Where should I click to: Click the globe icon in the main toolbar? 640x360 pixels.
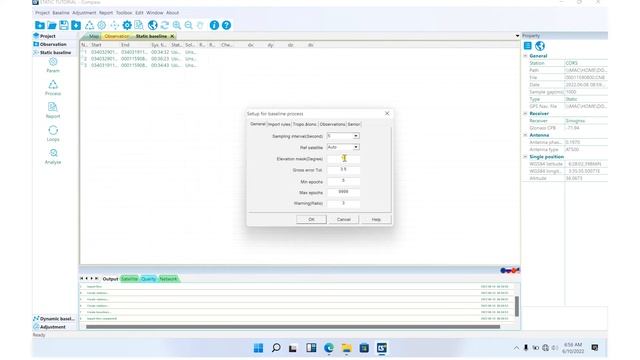pyautogui.click(x=153, y=25)
